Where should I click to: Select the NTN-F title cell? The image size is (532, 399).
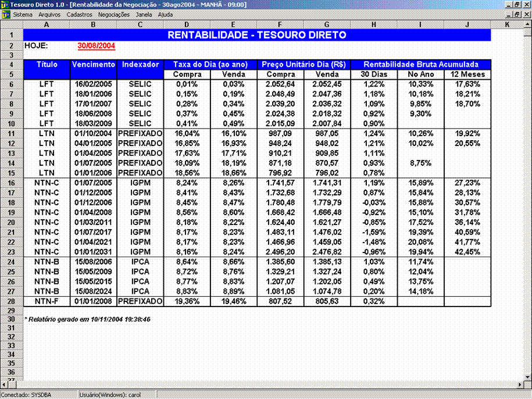47,301
